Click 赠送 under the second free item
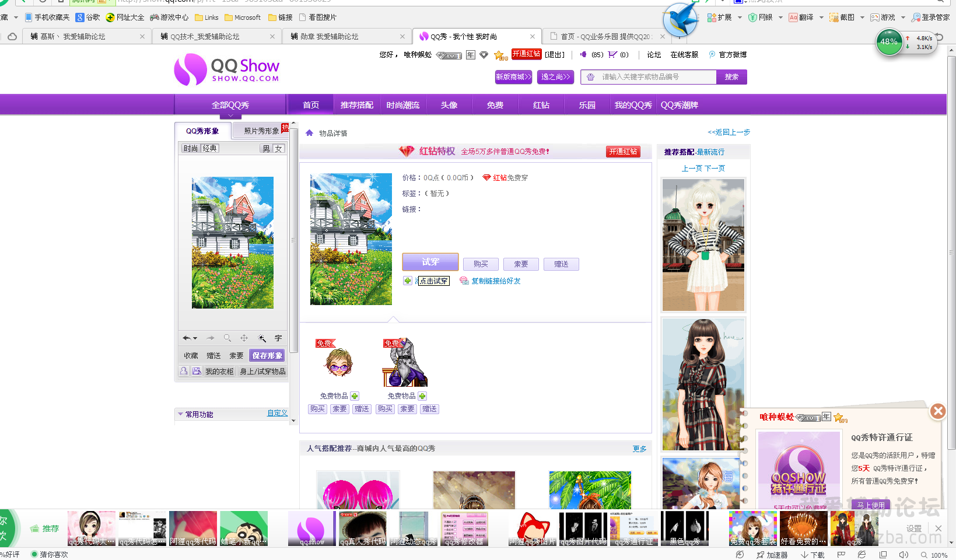 430,409
